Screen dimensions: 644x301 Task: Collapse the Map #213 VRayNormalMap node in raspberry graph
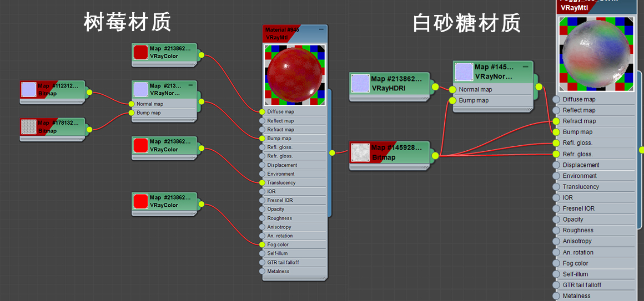[x=190, y=85]
